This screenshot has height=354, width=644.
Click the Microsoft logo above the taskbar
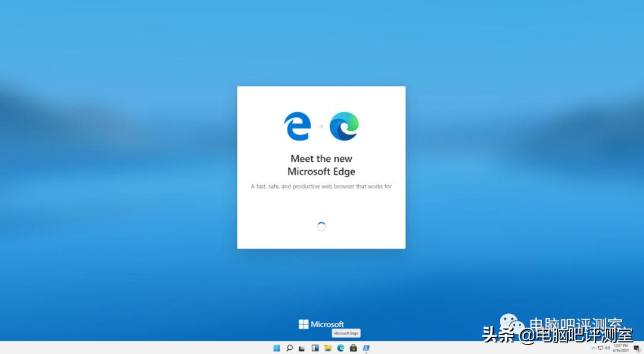[323, 324]
